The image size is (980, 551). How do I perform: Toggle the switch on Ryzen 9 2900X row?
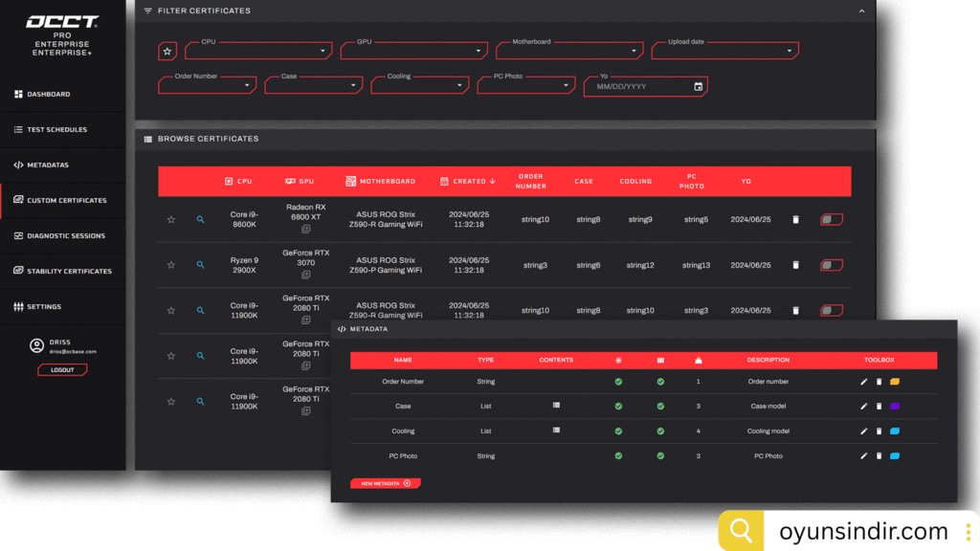point(831,265)
